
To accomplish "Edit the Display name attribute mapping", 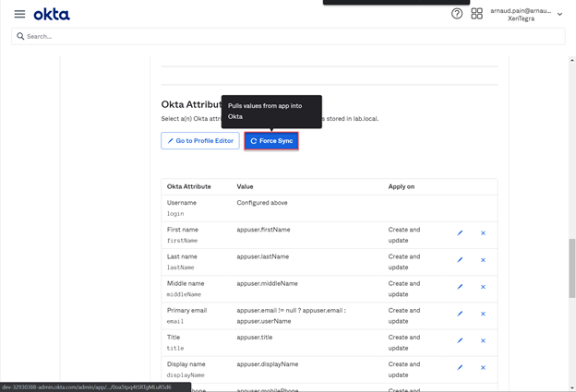I will tap(461, 367).
